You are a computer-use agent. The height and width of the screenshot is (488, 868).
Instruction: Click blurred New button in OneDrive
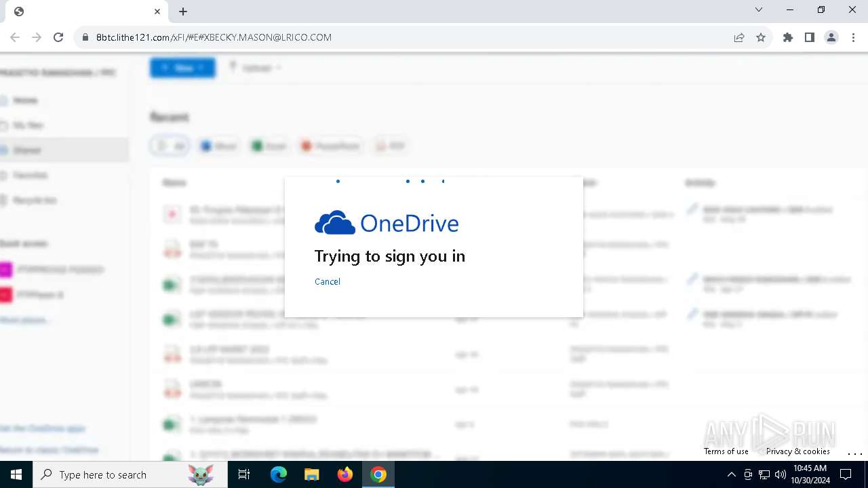182,68
